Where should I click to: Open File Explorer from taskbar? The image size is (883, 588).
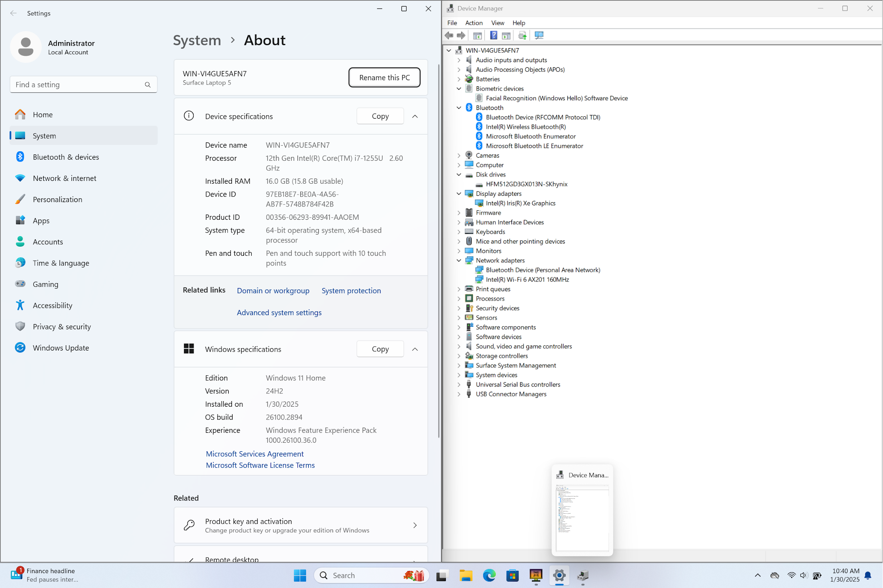(x=466, y=576)
